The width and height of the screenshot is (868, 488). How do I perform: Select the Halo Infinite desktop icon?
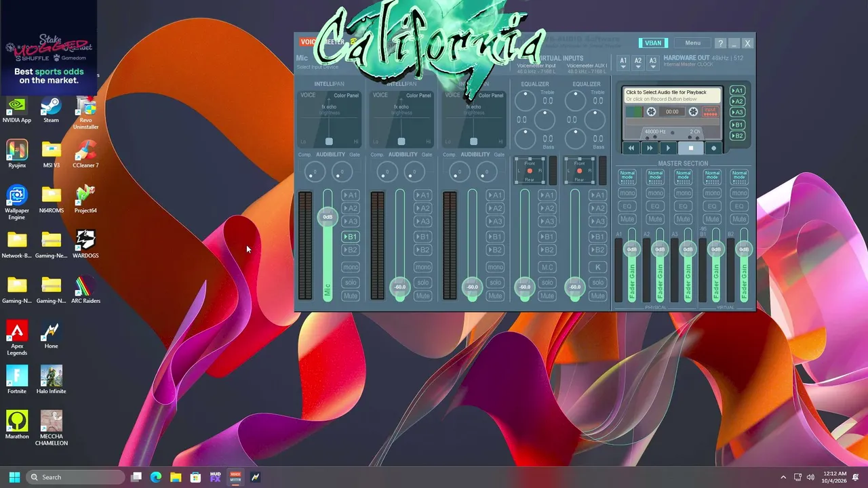[52, 380]
